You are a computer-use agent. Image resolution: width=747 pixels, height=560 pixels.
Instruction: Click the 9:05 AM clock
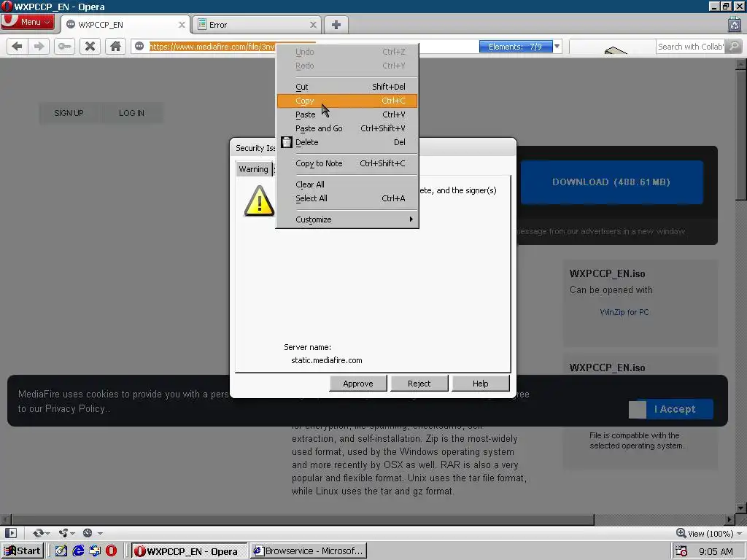click(716, 551)
